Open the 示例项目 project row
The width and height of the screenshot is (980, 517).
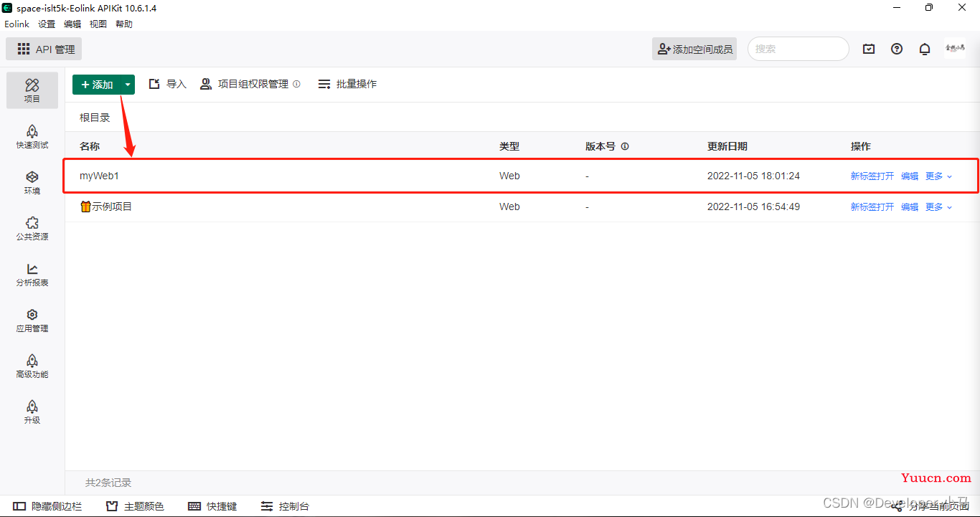(x=521, y=207)
